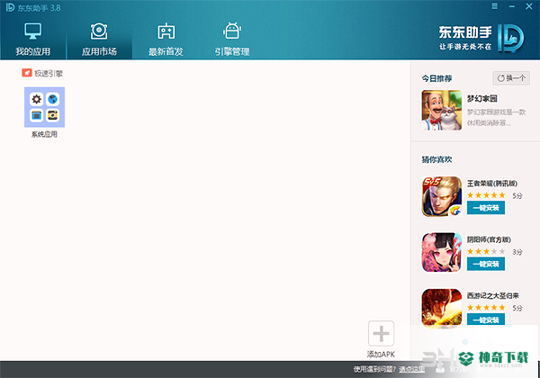Install 西游记之大圣归来 with 一键安装 button
This screenshot has height=378, width=540.
(x=486, y=319)
